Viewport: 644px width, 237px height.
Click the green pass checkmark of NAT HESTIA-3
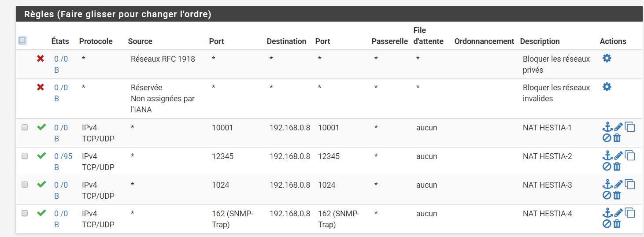[x=41, y=184]
